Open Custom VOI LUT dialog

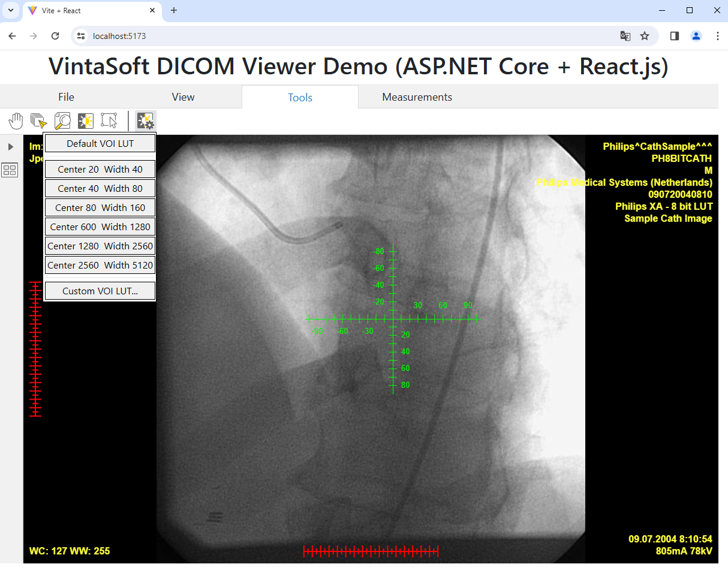tap(100, 291)
